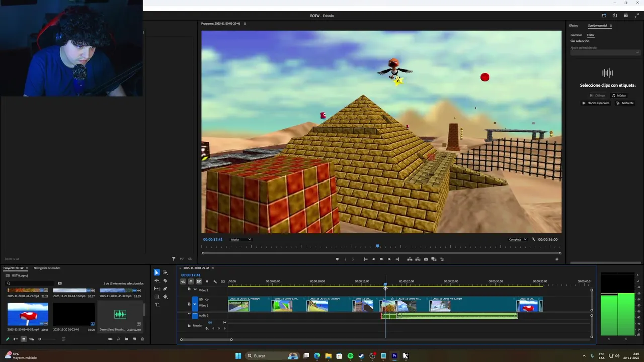The width and height of the screenshot is (644, 362).
Task: Select the Rectangle tool
Action: coord(157,297)
